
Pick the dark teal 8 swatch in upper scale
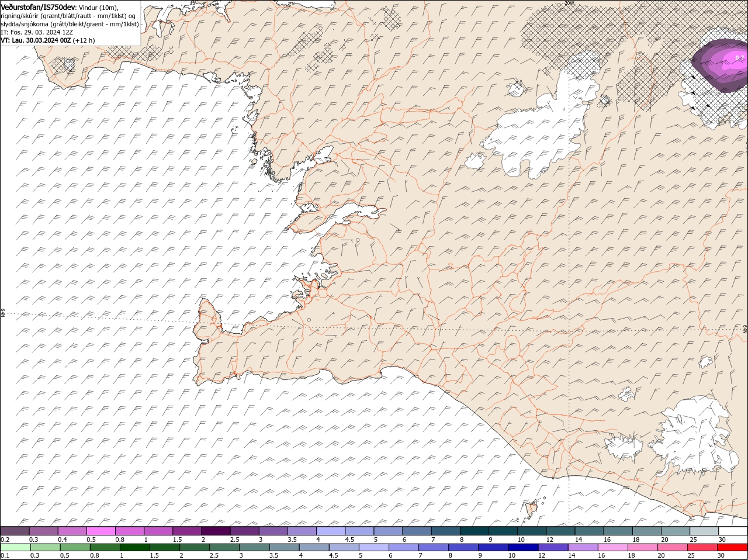click(x=475, y=531)
